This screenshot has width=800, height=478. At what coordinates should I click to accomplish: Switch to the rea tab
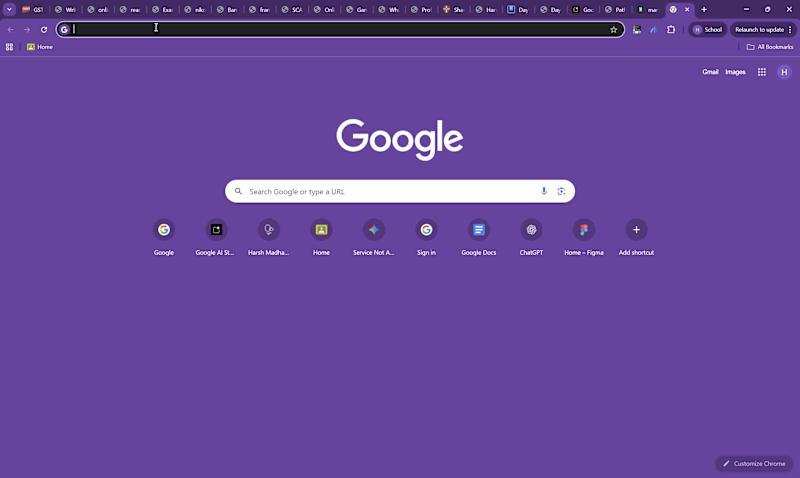coord(130,9)
